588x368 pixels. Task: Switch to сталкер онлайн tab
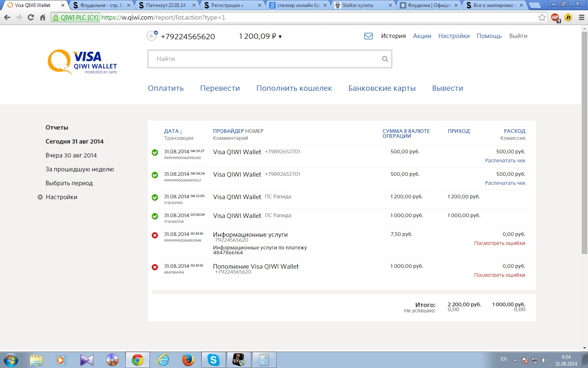click(298, 5)
